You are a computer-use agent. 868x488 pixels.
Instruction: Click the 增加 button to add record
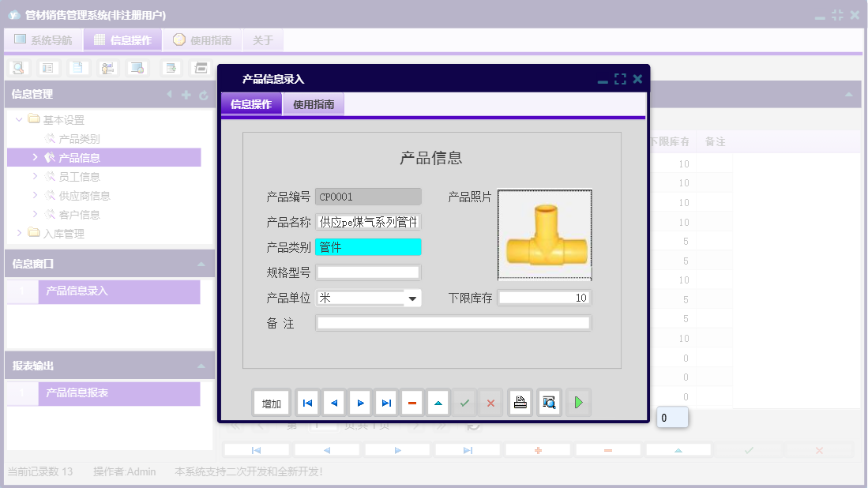coord(271,402)
